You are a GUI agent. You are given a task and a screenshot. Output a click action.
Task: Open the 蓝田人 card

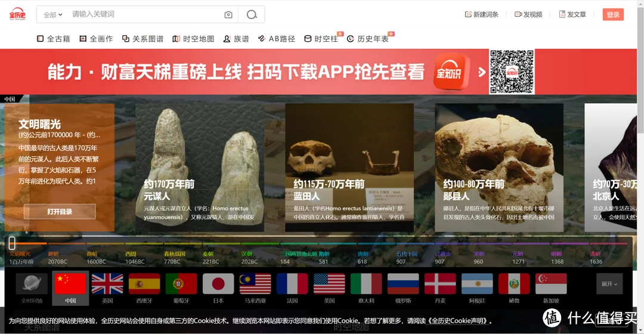click(349, 168)
